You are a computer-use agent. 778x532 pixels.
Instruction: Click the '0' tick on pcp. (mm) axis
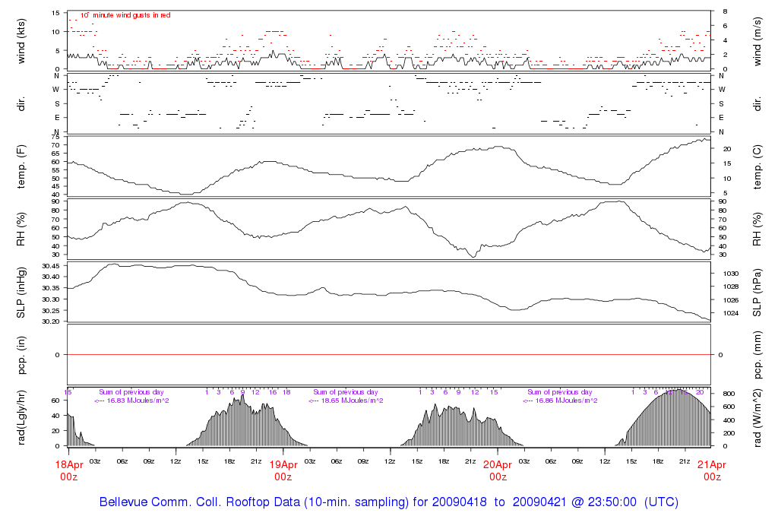pos(721,355)
